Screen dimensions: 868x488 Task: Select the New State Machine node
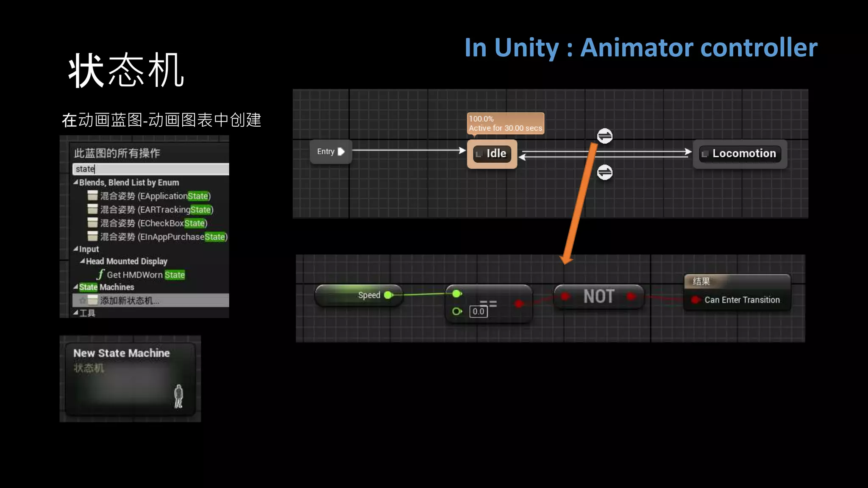click(130, 379)
